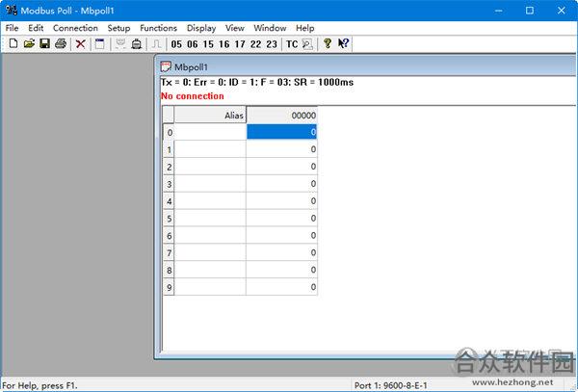This screenshot has height=392, width=578.
Task: Click the Mbpoll1 child window title bar
Action: [367, 66]
